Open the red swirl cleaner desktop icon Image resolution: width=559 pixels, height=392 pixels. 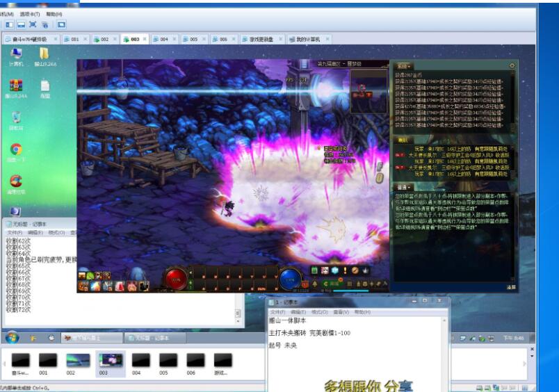point(16,185)
